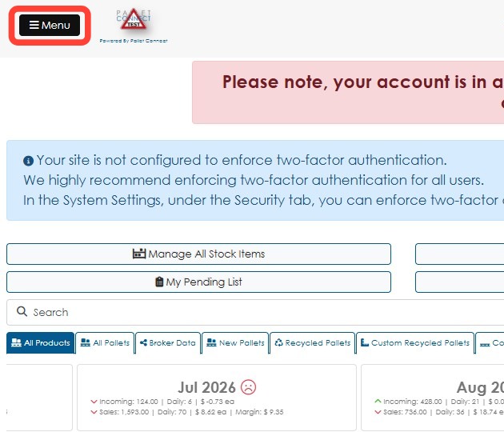
Task: Click the sad face icon beside Jul 2026
Action: tap(249, 387)
